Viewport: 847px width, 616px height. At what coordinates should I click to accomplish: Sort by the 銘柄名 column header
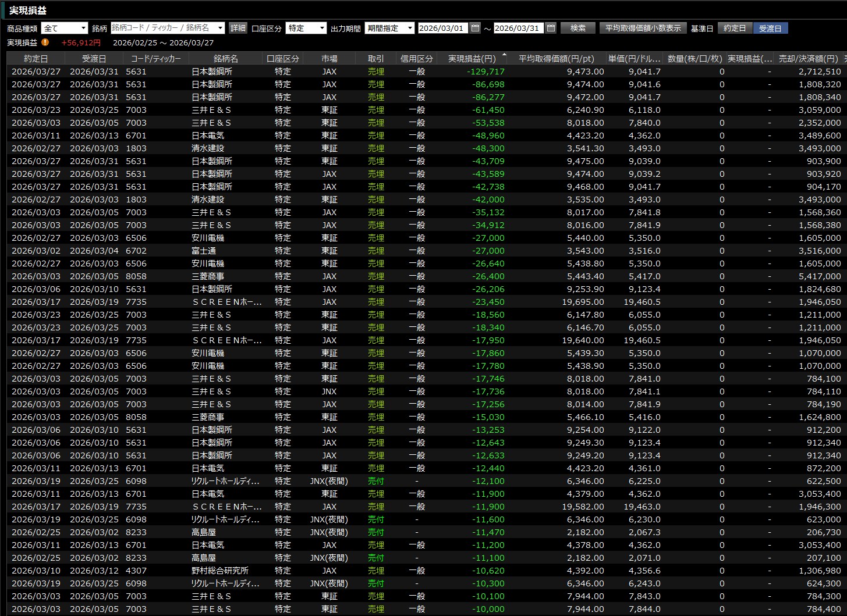click(x=225, y=59)
